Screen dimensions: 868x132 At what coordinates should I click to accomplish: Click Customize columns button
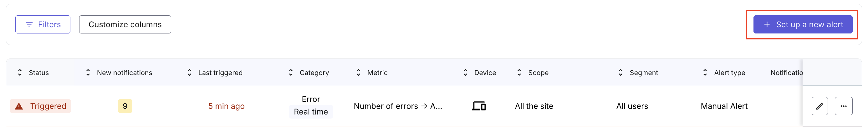point(125,24)
